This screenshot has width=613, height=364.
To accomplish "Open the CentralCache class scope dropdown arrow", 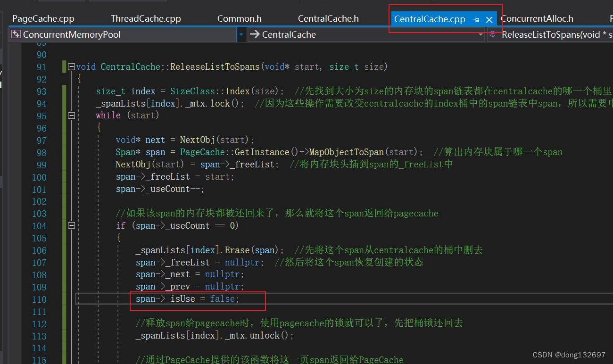I will tap(480, 34).
